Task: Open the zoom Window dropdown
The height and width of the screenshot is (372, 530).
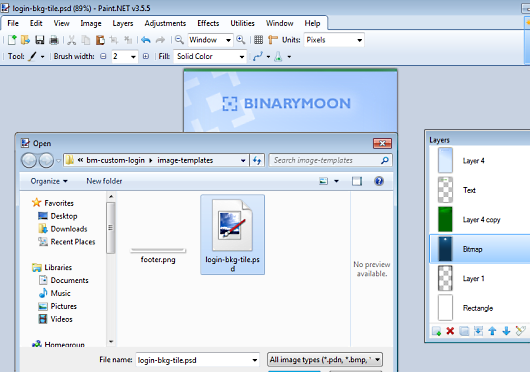Action: click(228, 40)
